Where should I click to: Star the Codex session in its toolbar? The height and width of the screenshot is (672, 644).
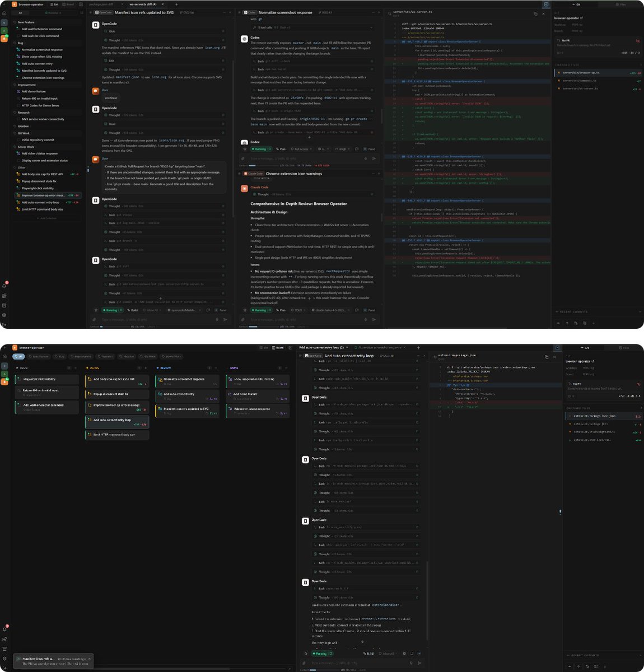pos(245,149)
